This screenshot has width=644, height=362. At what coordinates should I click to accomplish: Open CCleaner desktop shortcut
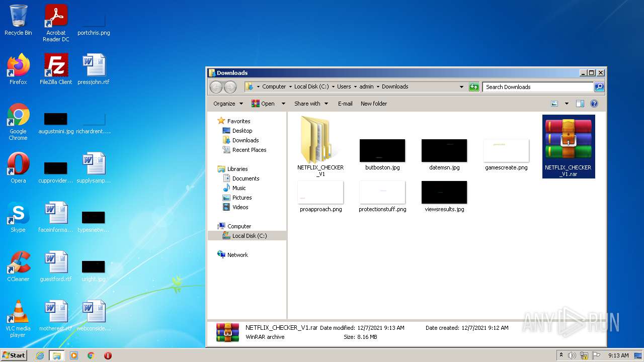coord(18,266)
